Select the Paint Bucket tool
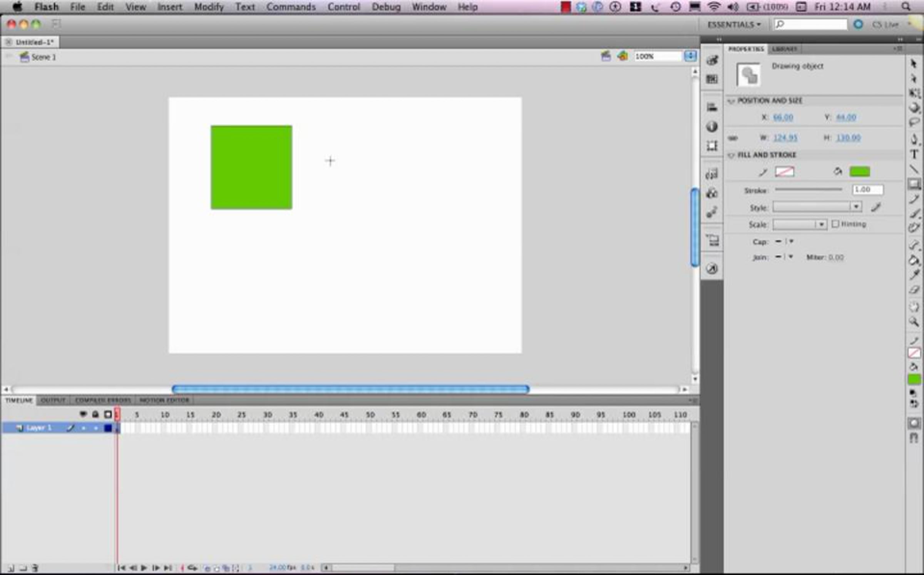Screen dimensions: 924x575 pos(914,261)
